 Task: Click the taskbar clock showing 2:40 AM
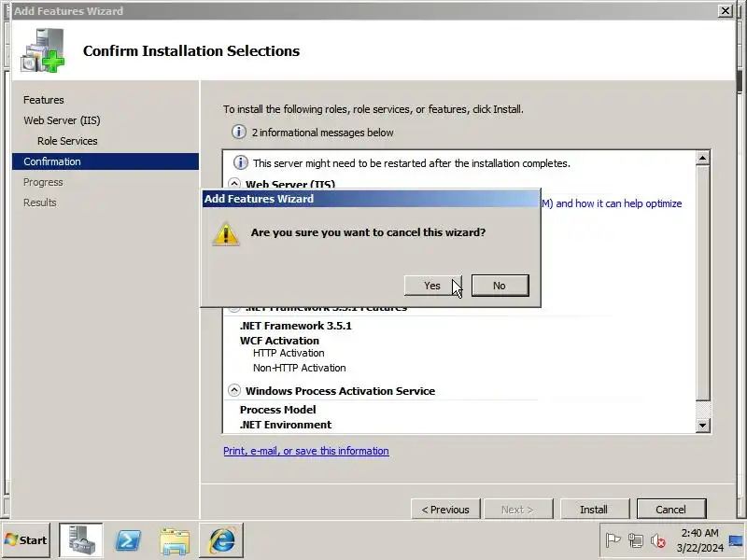(x=699, y=540)
